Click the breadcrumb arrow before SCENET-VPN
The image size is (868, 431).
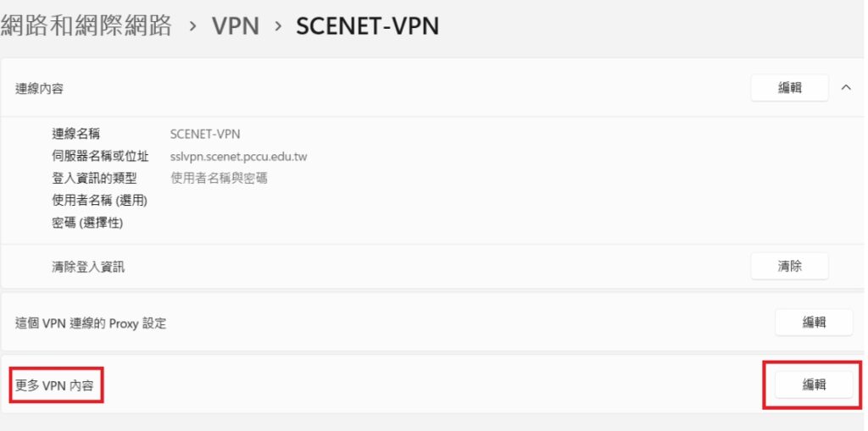tap(277, 26)
